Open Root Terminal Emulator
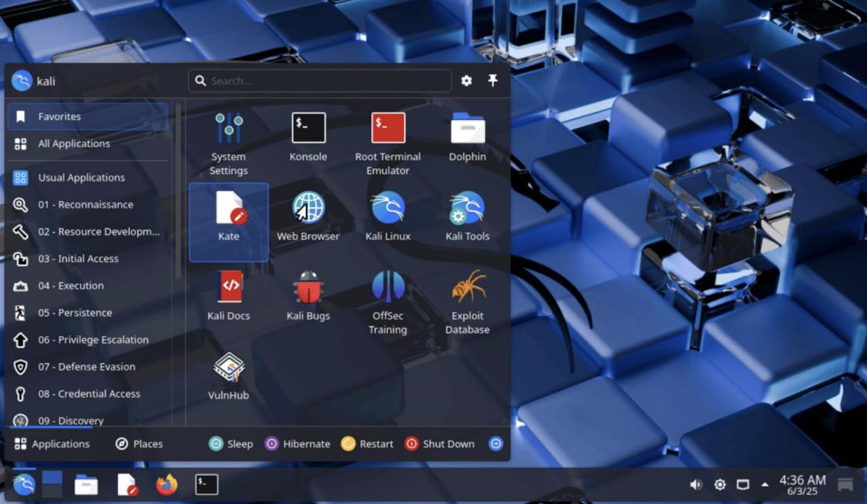 [388, 144]
